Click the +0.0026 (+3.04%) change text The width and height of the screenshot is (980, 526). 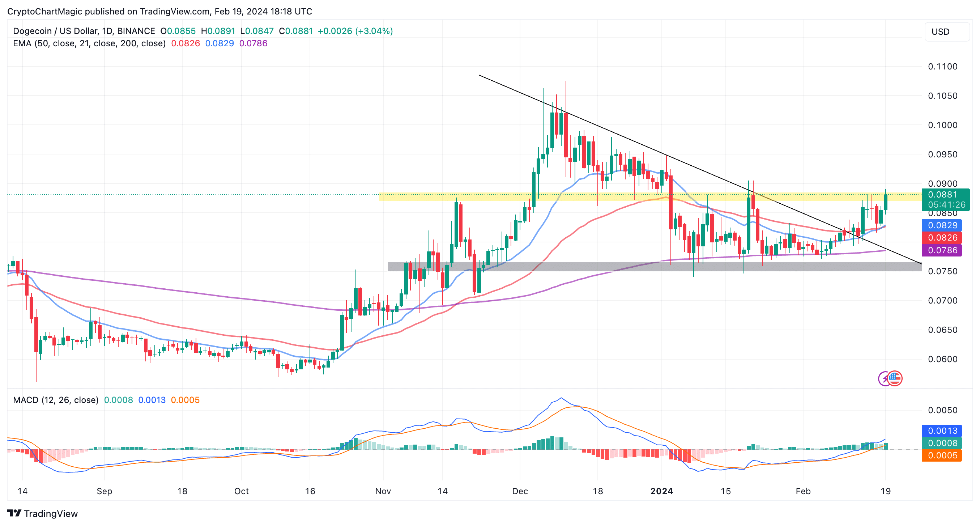[x=355, y=31]
